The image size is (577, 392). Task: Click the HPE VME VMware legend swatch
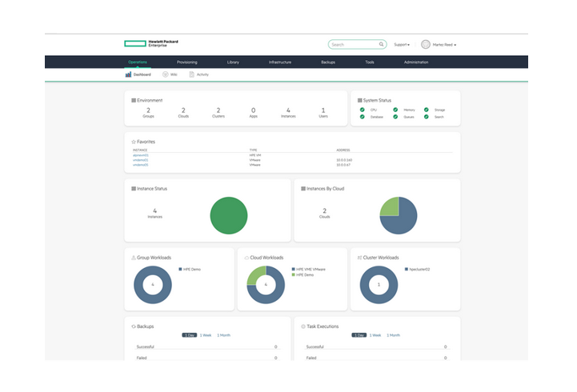293,269
